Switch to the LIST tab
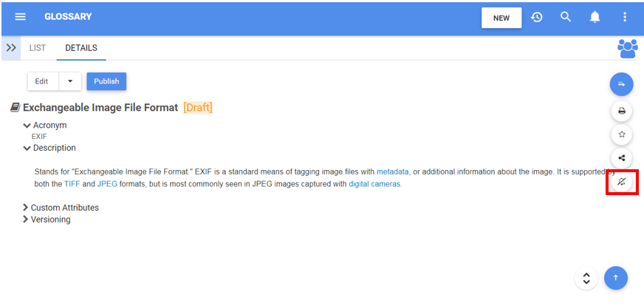The image size is (644, 306). click(38, 48)
